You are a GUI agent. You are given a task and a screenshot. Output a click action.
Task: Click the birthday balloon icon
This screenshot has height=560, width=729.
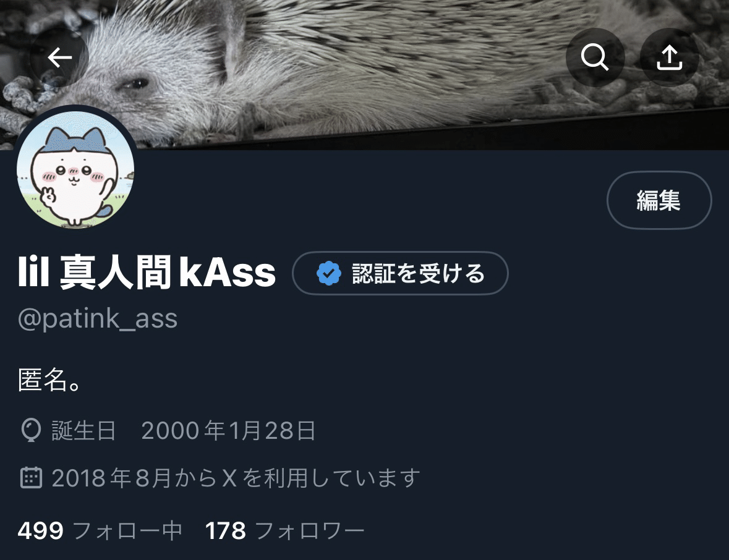pyautogui.click(x=31, y=430)
